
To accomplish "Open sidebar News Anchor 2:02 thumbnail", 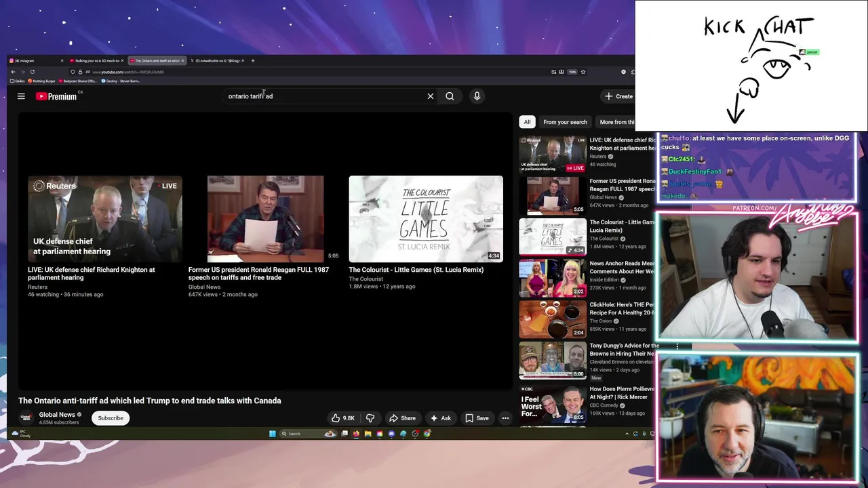I will pos(553,278).
